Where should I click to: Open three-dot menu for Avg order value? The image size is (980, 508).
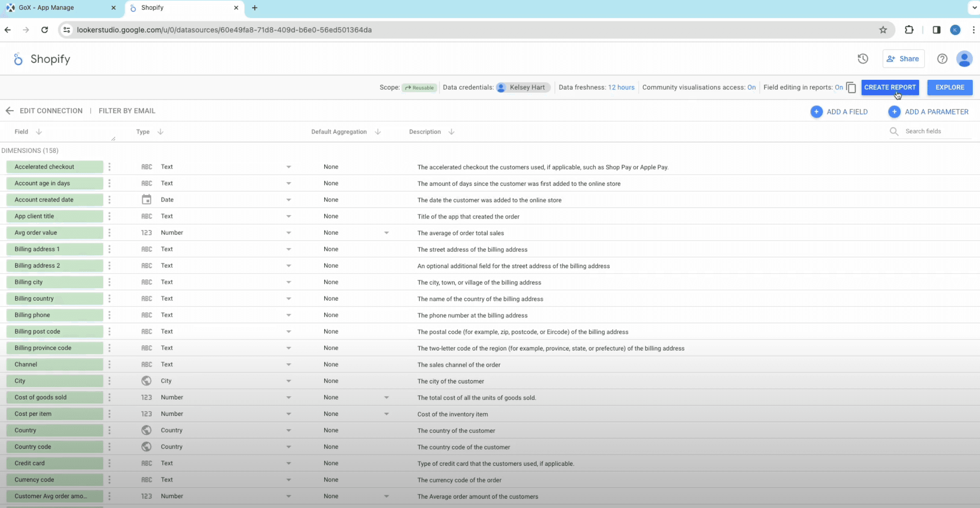click(109, 233)
